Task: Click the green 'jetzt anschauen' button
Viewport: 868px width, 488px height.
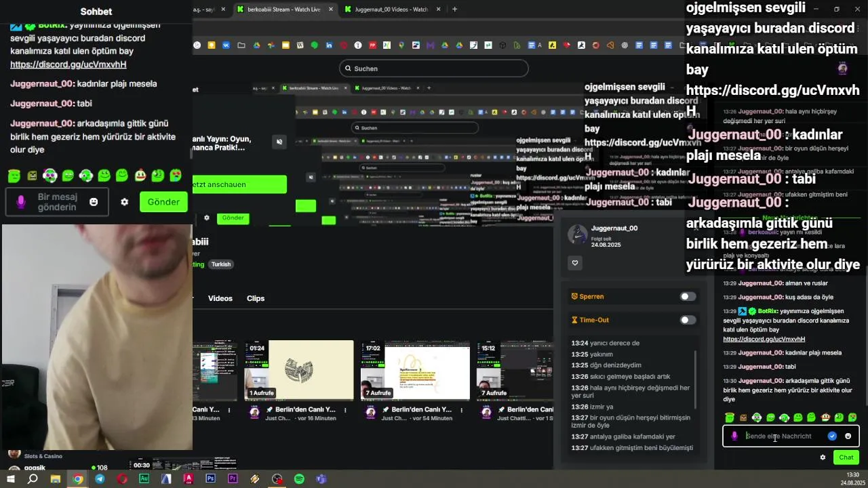Action: point(239,184)
